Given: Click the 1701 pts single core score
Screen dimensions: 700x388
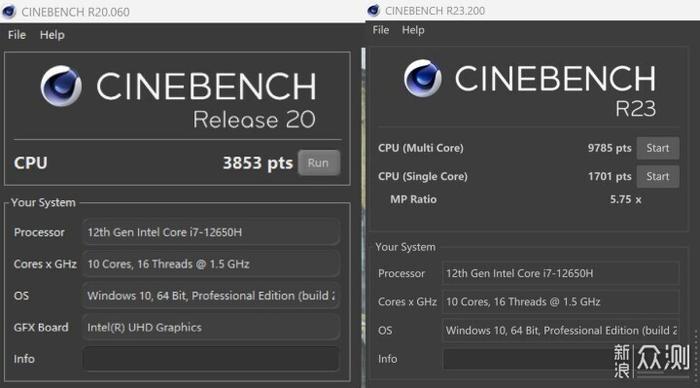Looking at the screenshot, I should pos(609,176).
